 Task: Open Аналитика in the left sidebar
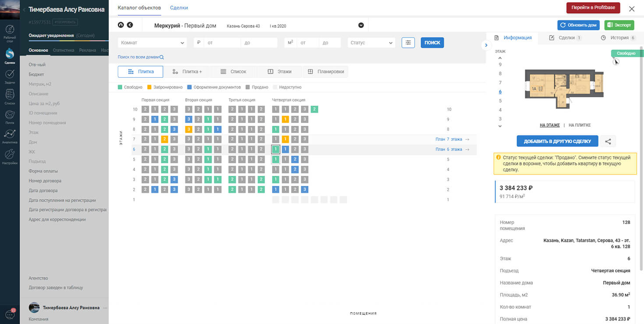pyautogui.click(x=10, y=136)
